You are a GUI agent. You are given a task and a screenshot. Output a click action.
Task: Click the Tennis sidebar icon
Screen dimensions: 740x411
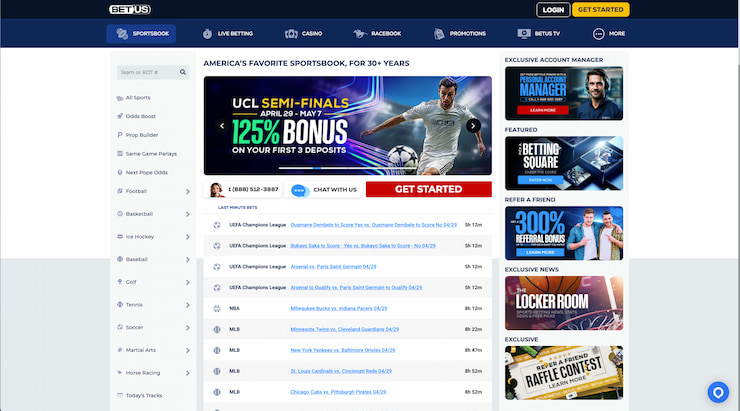click(120, 304)
